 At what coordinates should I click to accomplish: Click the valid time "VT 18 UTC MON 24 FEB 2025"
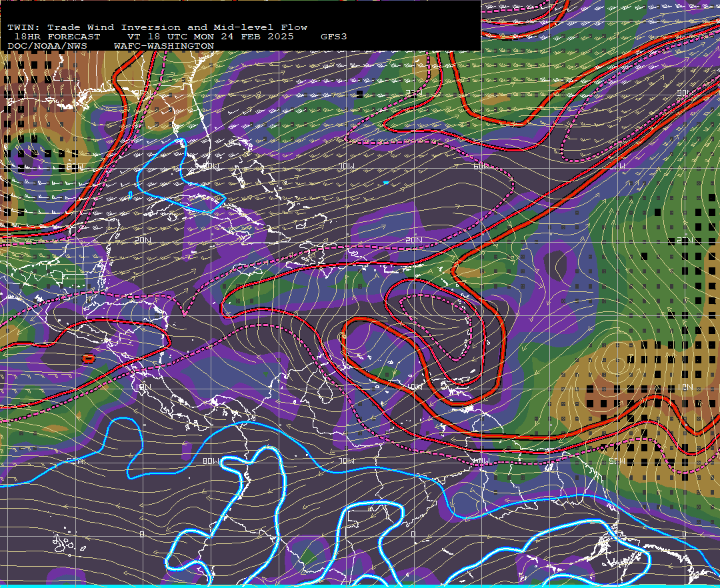point(211,37)
